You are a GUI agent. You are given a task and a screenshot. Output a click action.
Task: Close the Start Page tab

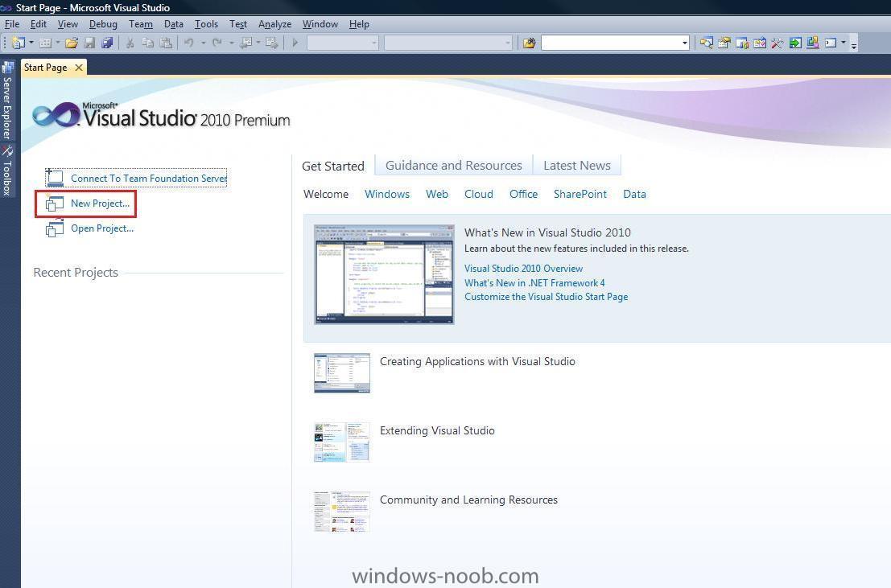click(x=79, y=68)
